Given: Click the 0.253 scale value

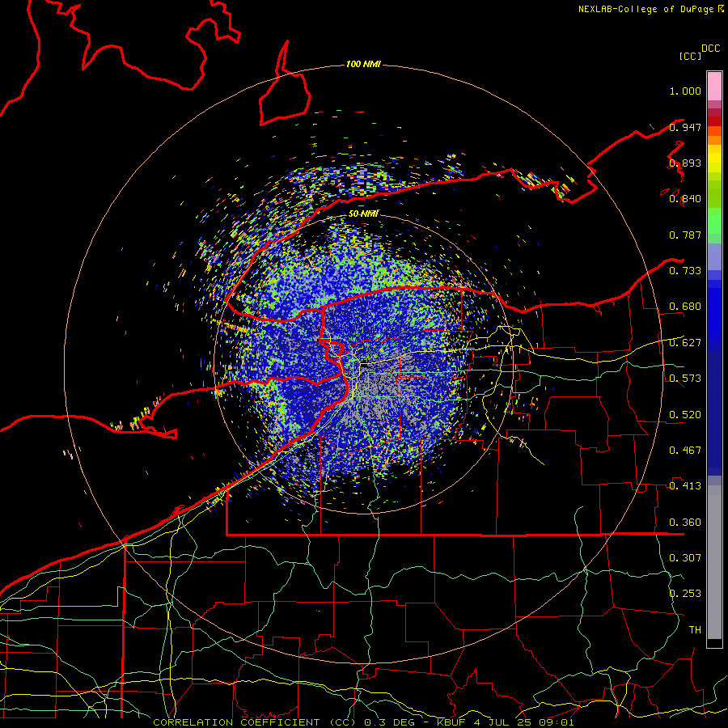Looking at the screenshot, I should [x=685, y=594].
